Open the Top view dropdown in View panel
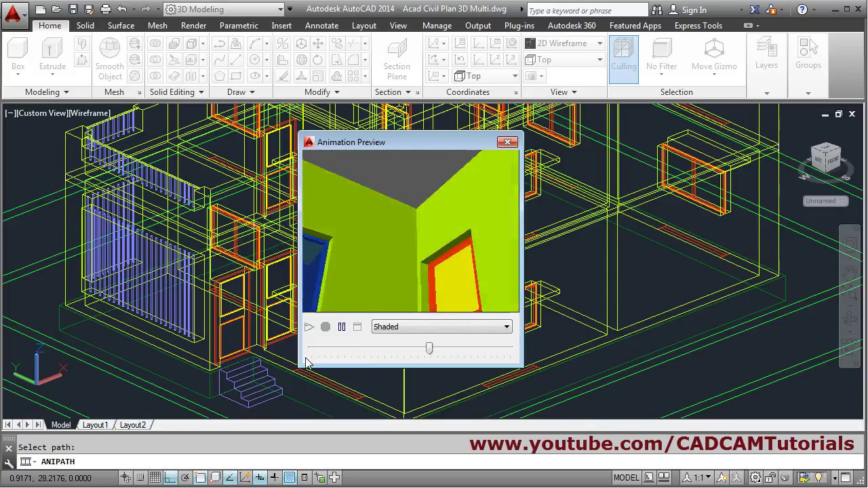This screenshot has width=868, height=488. [564, 60]
